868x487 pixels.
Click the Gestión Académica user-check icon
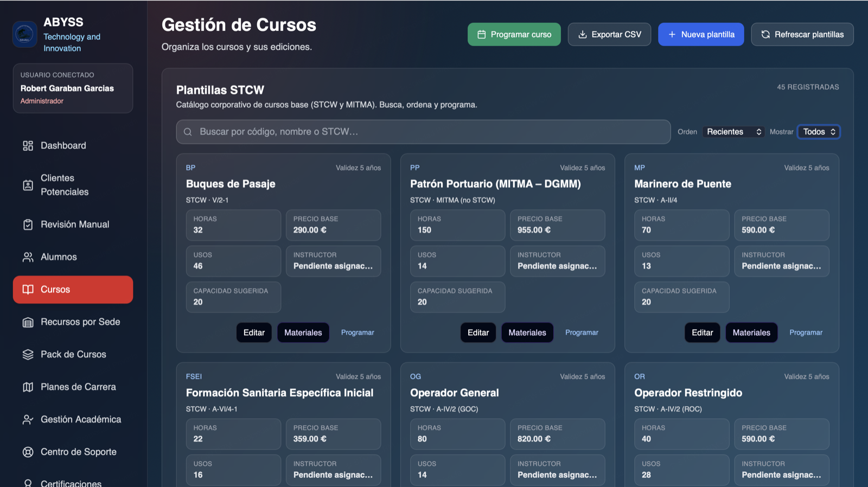click(28, 420)
